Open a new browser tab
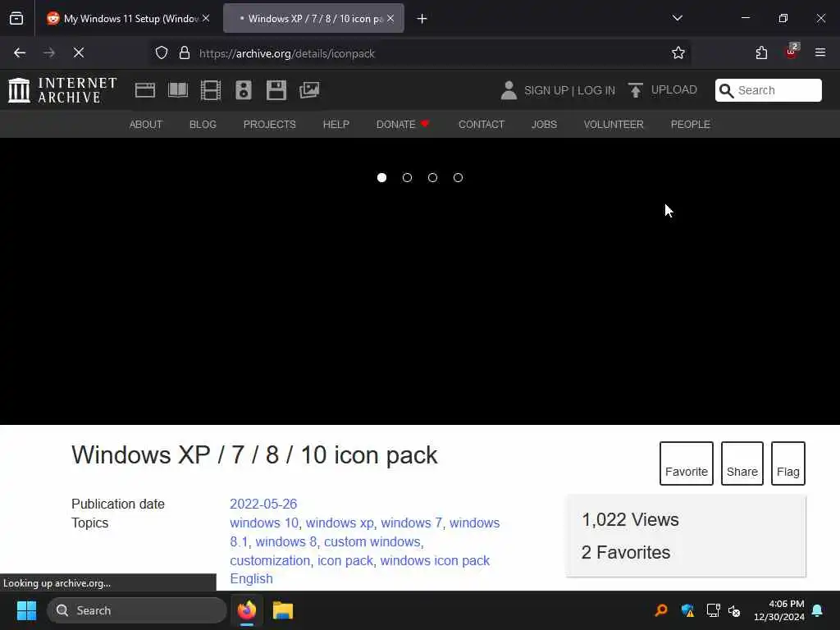The width and height of the screenshot is (840, 630). [422, 19]
